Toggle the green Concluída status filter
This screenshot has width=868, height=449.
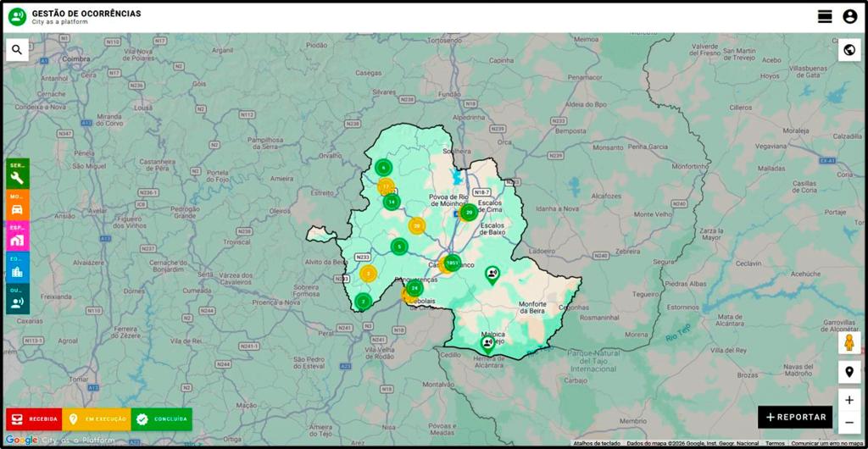(x=162, y=419)
